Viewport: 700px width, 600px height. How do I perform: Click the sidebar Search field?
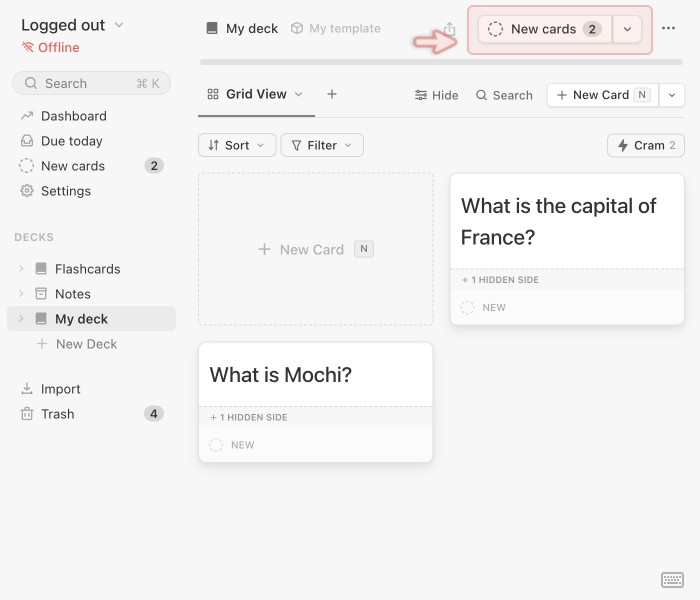[x=91, y=83]
